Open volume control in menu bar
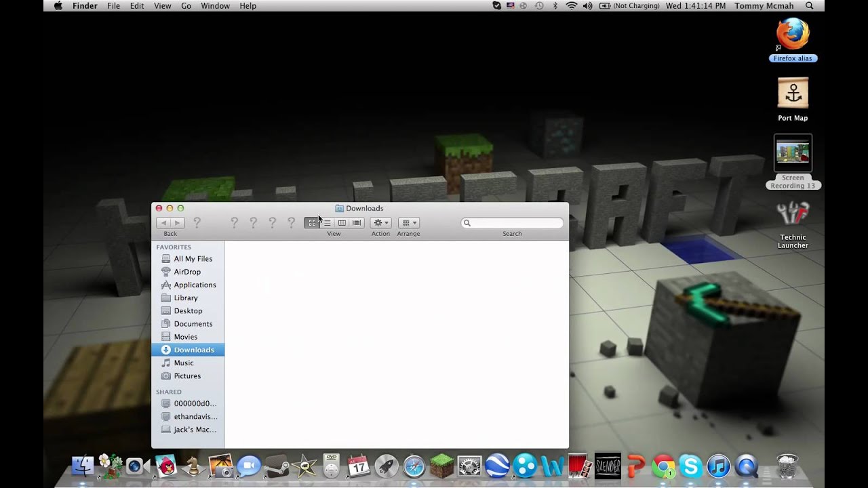This screenshot has width=868, height=488. pos(587,5)
